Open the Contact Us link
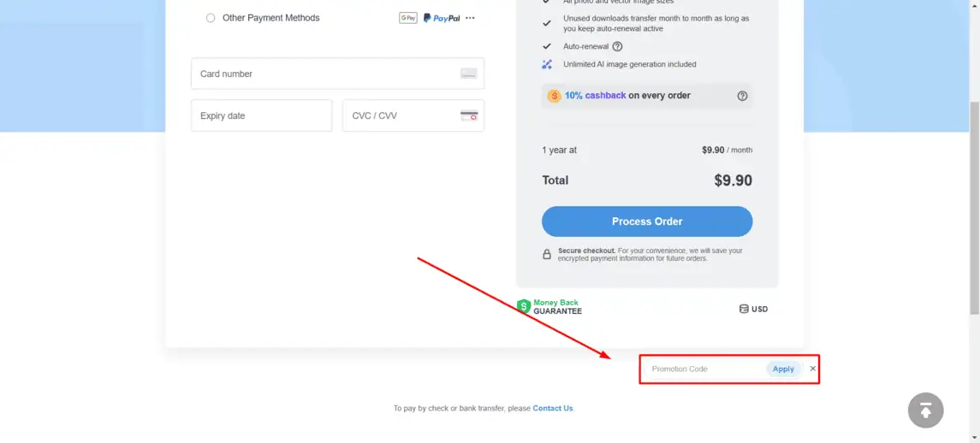Viewport: 980px width, 443px height. click(553, 409)
